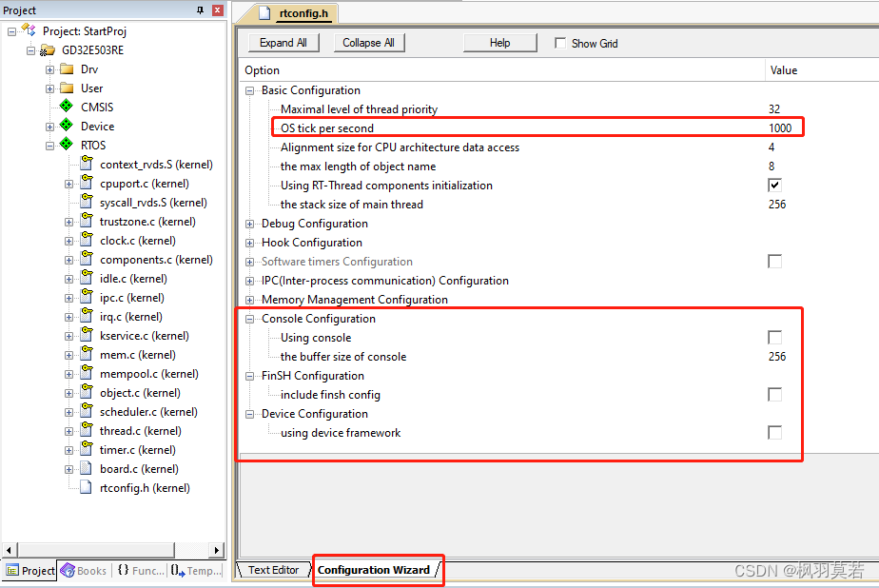Click the idle.c file icon
Viewport: 879px width, 588px height.
point(87,278)
